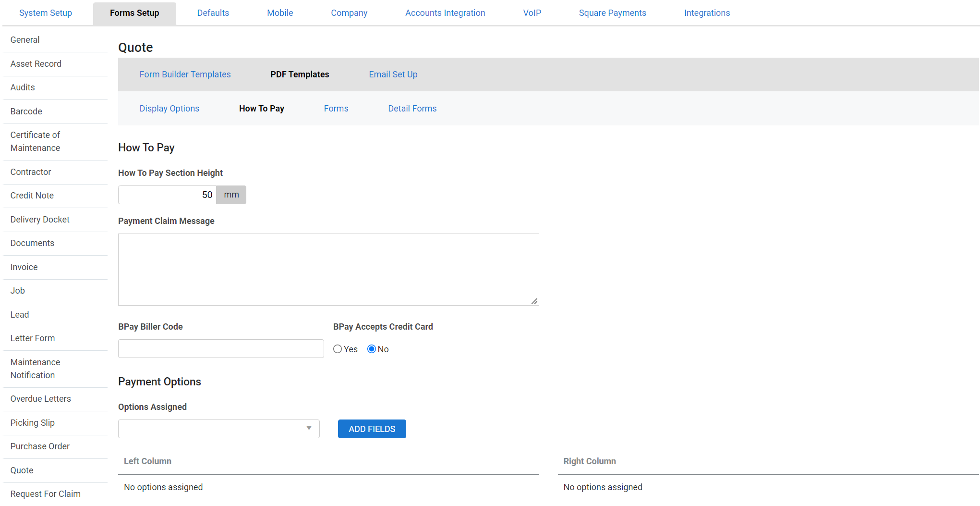This screenshot has width=980, height=506.
Task: View the Detail Forms settings
Action: 412,109
